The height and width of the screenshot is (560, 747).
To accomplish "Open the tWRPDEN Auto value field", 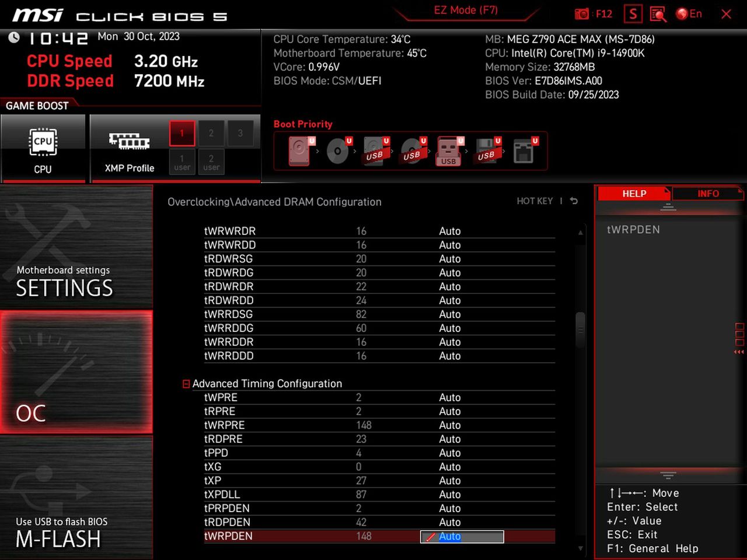I will click(462, 537).
